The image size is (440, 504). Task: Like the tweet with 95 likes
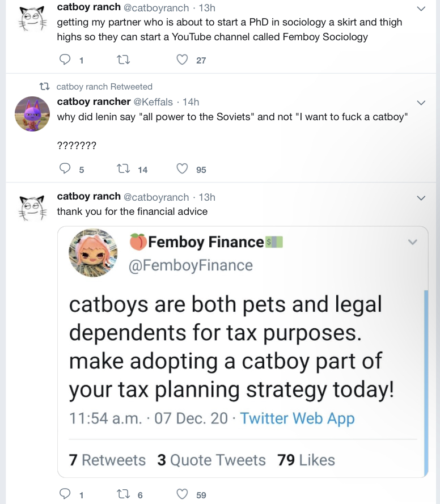(182, 168)
